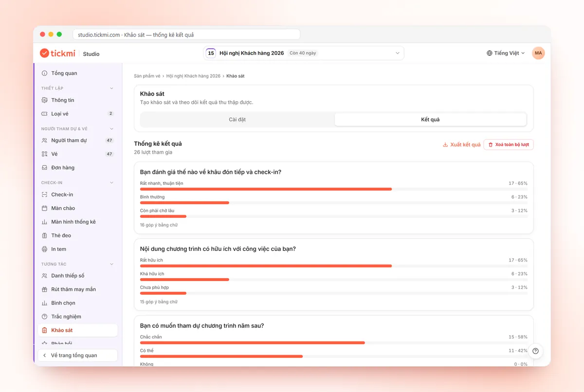This screenshot has width=584, height=392.
Task: Click the Khảo sát clipboard icon
Action: coord(44,330)
